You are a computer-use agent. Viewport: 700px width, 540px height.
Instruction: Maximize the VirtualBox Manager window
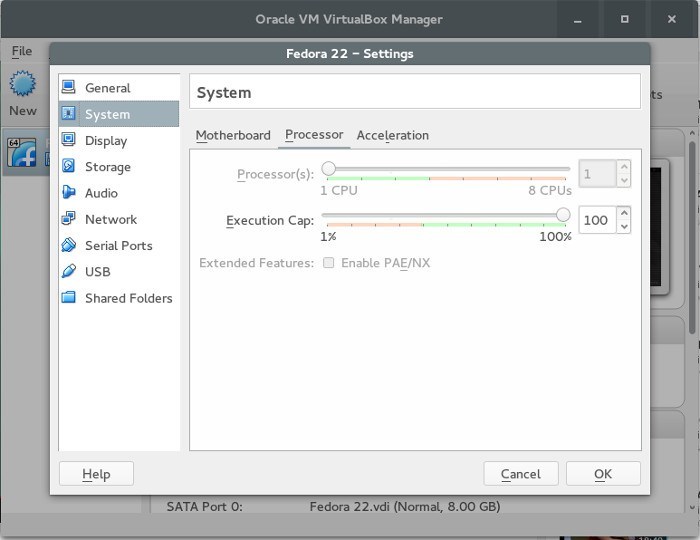tap(625, 19)
